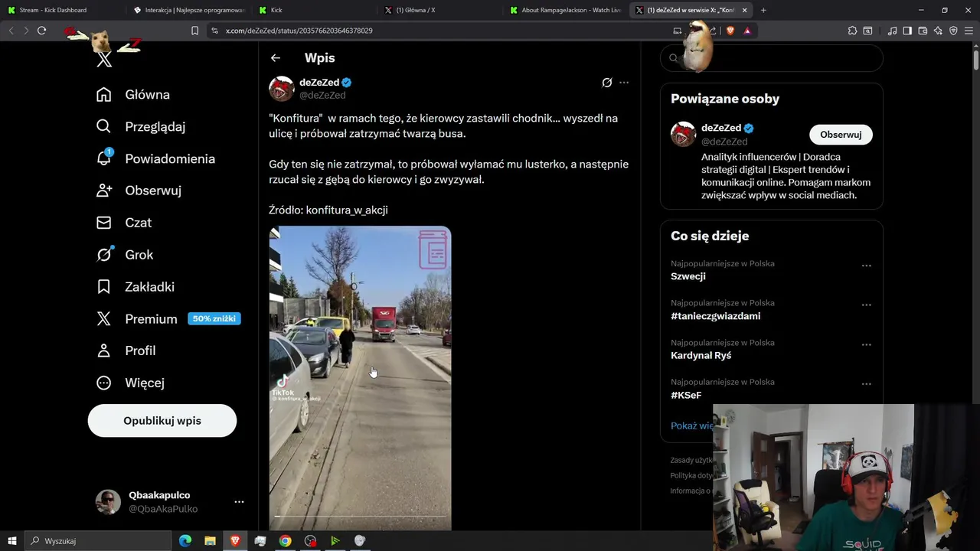Open more options for the #tanieczgwiazdami trend
This screenshot has height=551, width=980.
pos(867,305)
